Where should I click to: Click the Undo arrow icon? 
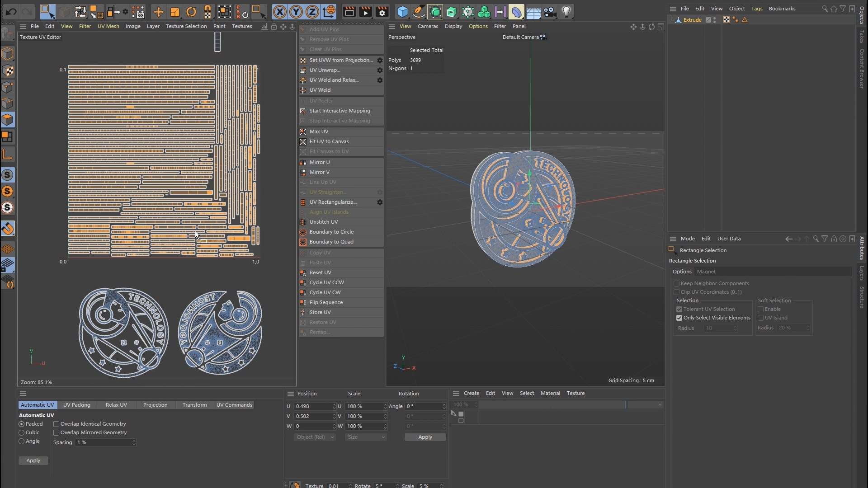[11, 12]
